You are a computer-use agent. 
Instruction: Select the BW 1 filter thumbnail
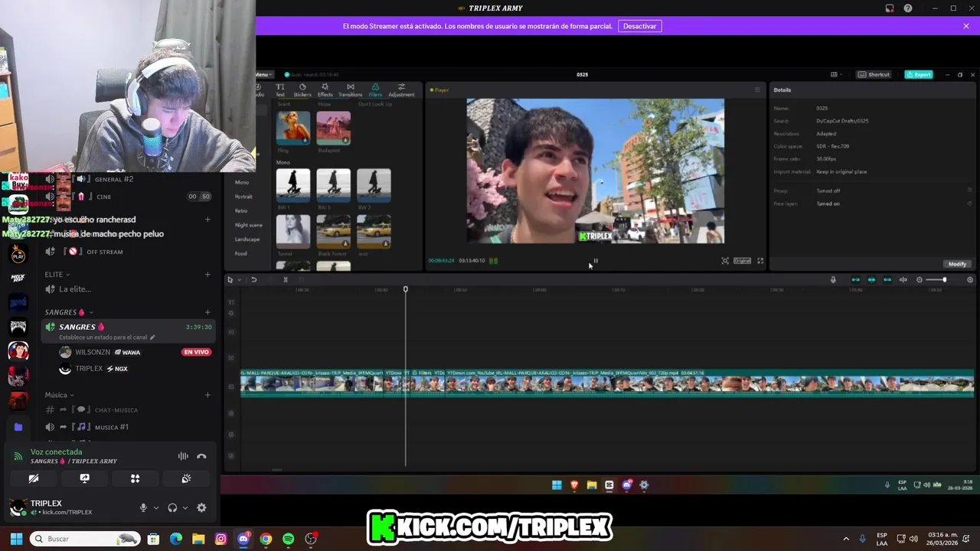(x=293, y=185)
